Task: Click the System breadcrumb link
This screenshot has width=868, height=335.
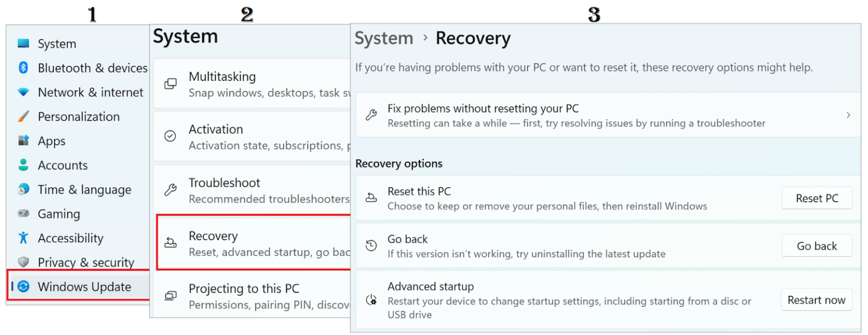Action: tap(384, 38)
